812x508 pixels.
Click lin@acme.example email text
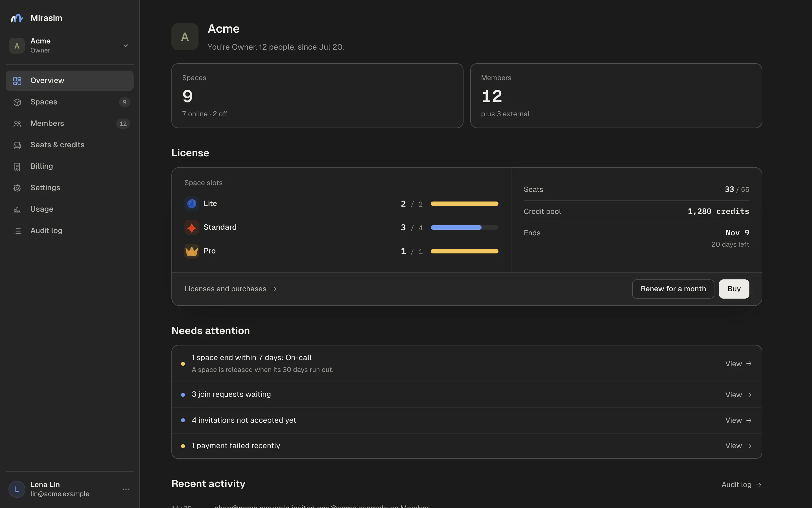60,494
